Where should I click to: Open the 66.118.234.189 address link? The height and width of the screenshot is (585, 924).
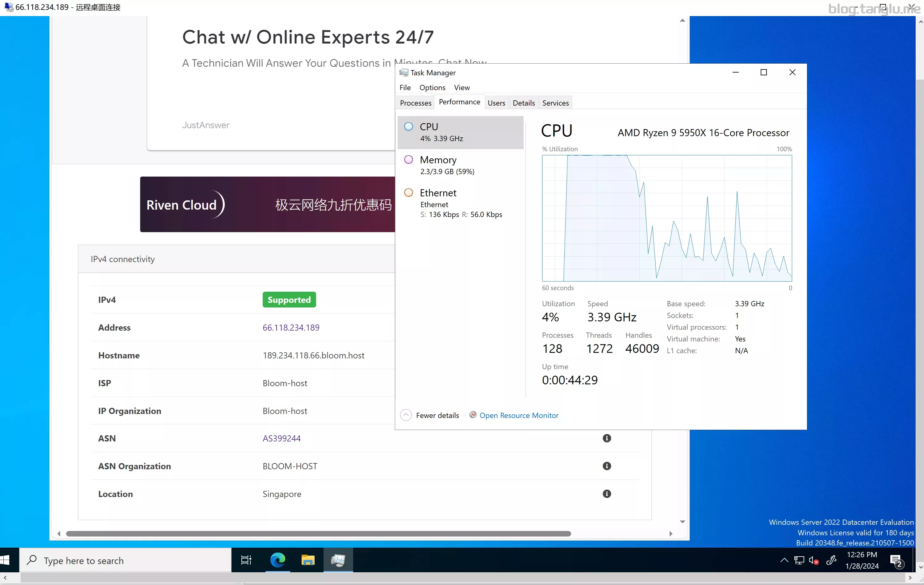pos(291,327)
